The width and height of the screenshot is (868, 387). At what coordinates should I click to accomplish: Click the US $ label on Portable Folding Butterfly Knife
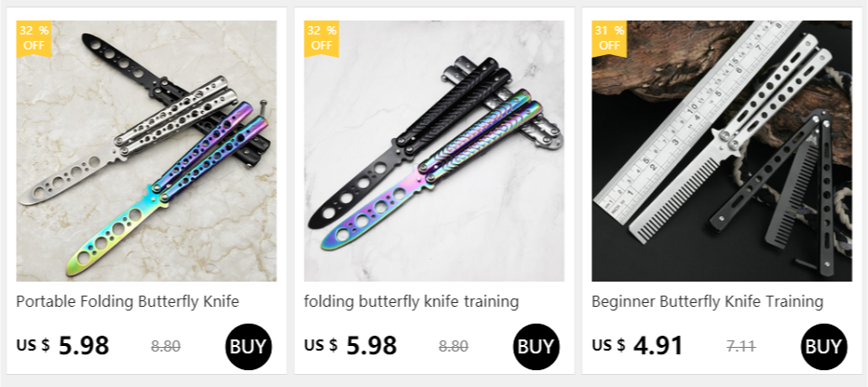(x=33, y=345)
